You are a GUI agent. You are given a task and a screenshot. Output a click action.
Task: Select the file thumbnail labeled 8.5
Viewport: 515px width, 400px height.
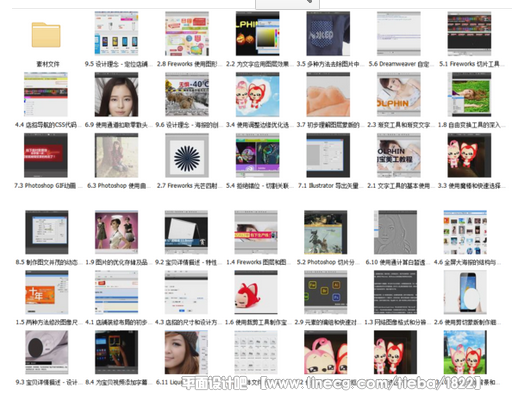click(47, 232)
